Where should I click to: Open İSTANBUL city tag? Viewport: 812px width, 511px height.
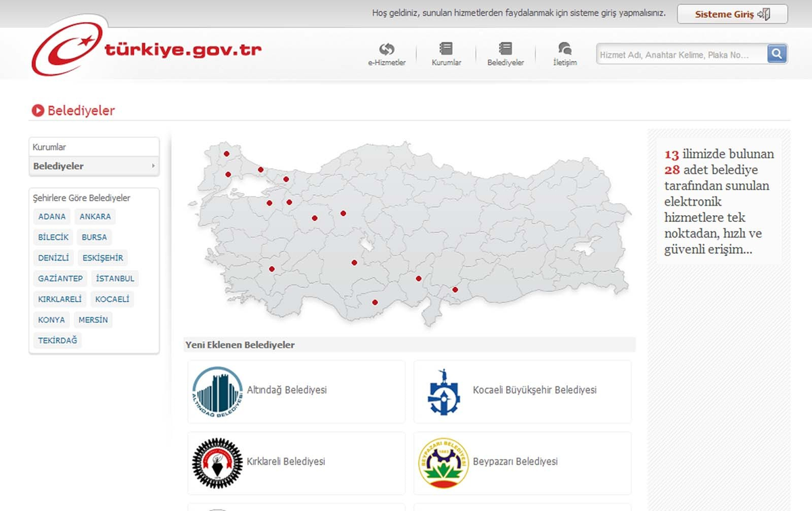pos(115,278)
